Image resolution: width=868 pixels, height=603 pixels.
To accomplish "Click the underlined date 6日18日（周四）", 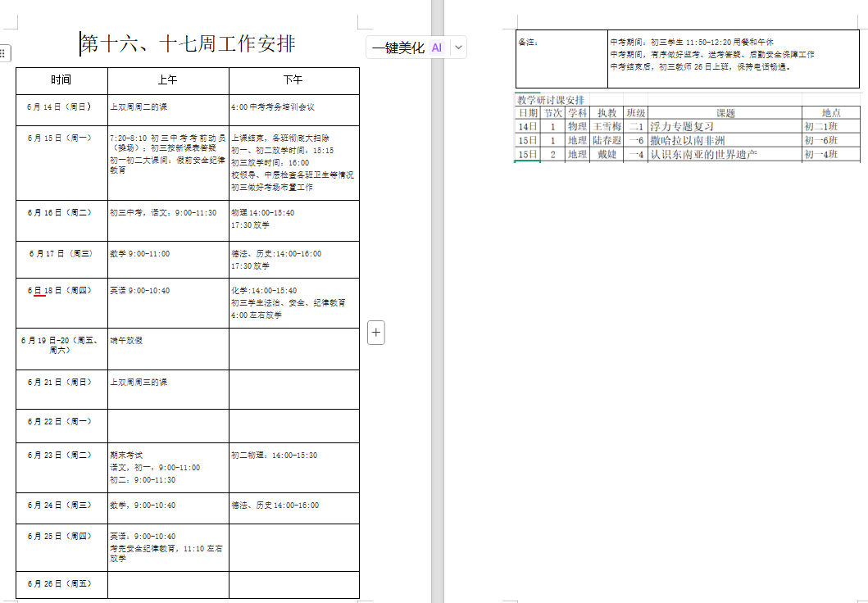I will (x=60, y=290).
